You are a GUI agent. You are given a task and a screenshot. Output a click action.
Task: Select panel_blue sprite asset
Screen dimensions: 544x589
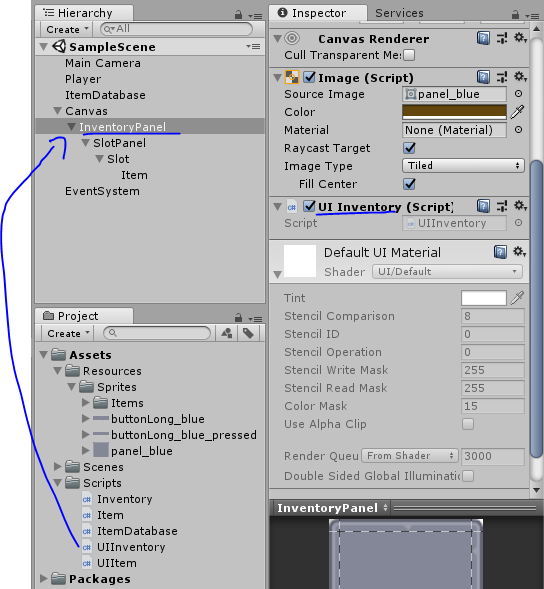(x=142, y=451)
